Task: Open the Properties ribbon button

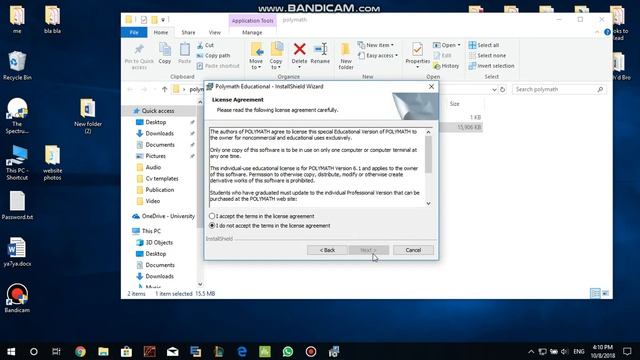Action: 418,54
